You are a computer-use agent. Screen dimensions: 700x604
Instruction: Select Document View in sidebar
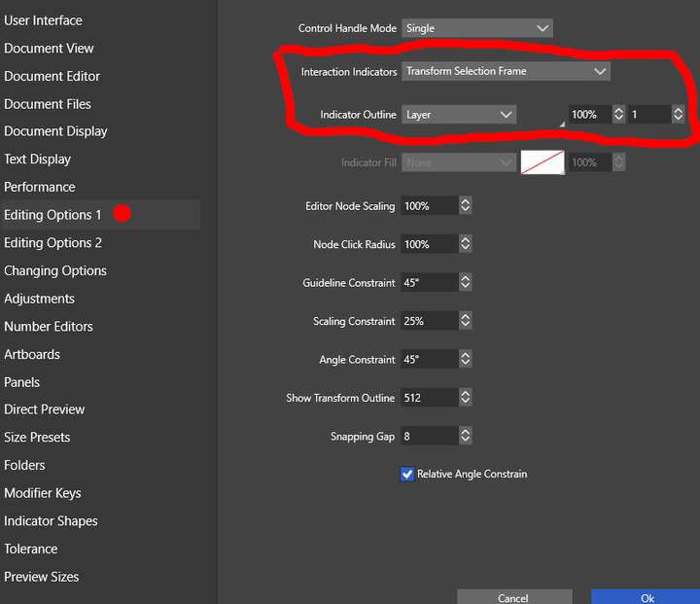click(49, 49)
